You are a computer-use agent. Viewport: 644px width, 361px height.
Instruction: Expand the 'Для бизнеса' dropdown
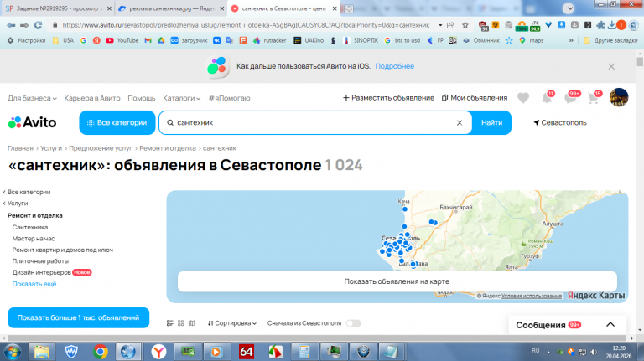[x=32, y=98]
